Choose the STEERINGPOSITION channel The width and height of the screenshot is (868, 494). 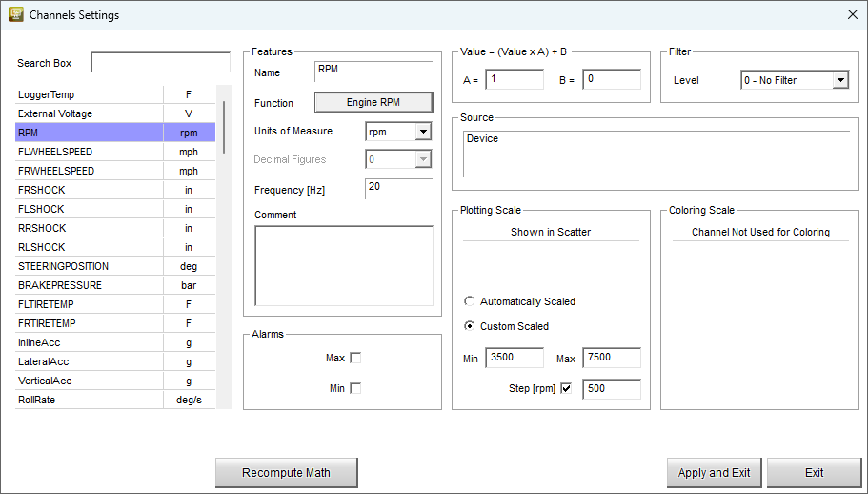88,266
